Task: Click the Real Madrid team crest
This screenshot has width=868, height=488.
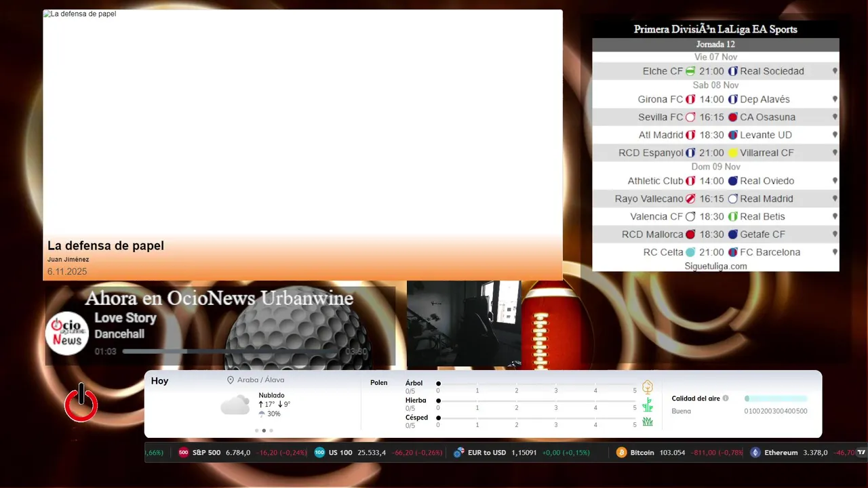Action: click(732, 199)
